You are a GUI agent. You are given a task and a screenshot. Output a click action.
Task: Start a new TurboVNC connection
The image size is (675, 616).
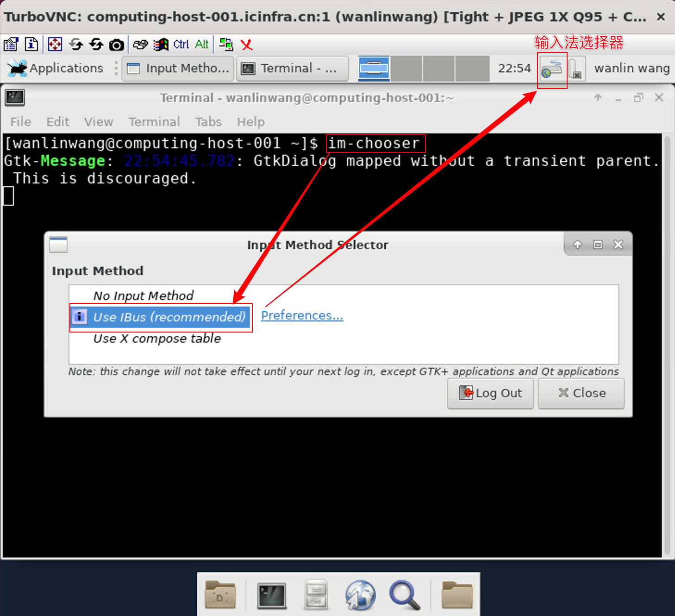(x=226, y=44)
